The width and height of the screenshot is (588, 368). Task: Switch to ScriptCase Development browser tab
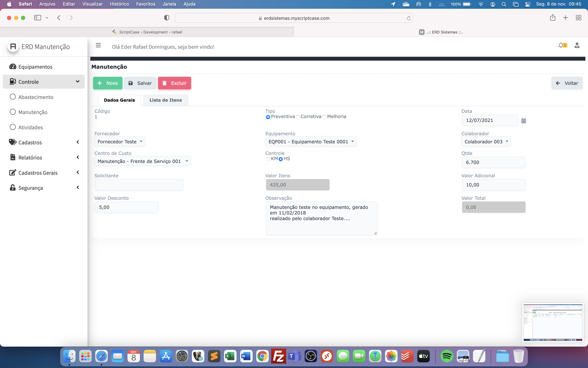(147, 32)
